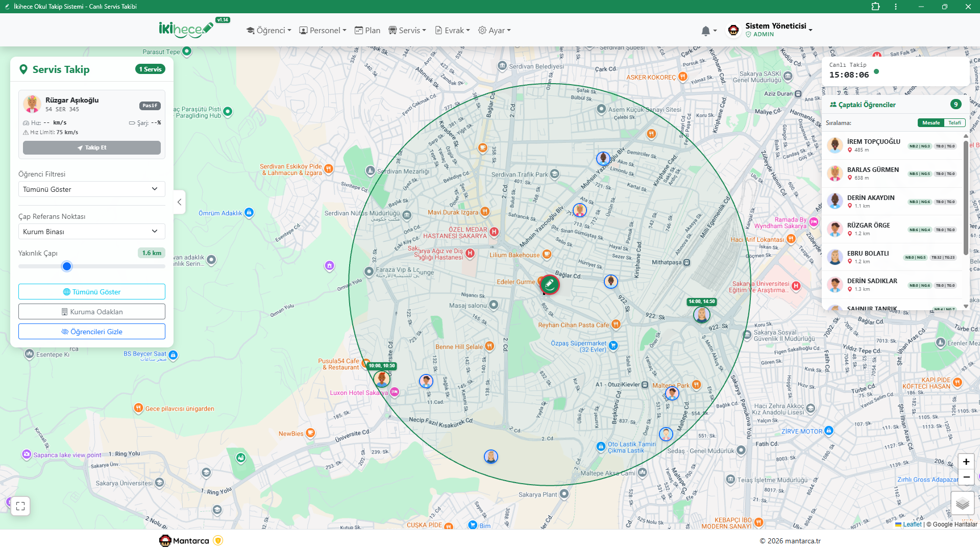Adjust the Yakınlık Çapı slider handle
The image size is (980, 551).
point(67,266)
